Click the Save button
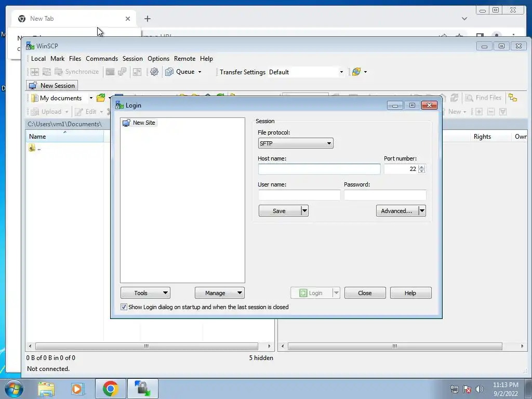532x399 pixels. tap(280, 211)
